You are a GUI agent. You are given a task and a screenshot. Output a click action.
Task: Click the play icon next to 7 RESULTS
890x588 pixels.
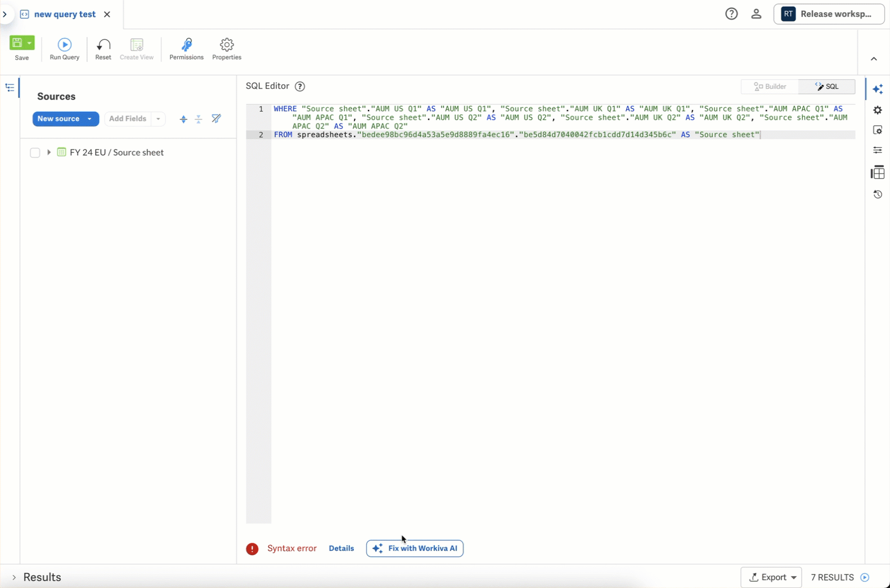tap(865, 577)
